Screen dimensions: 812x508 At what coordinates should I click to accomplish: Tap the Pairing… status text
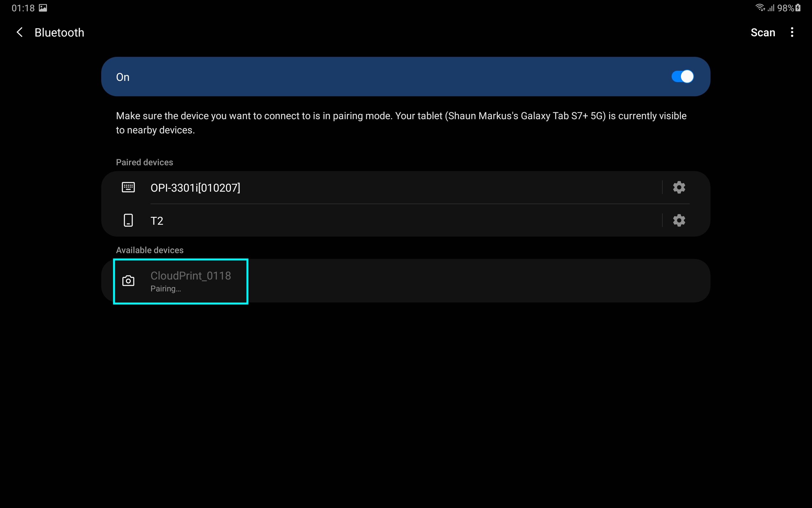[166, 289]
